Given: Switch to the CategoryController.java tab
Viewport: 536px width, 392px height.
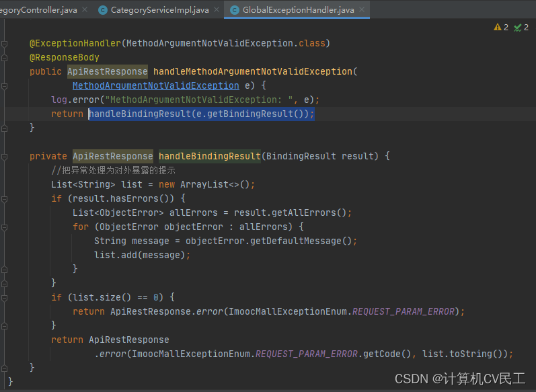Looking at the screenshot, I should click(40, 10).
